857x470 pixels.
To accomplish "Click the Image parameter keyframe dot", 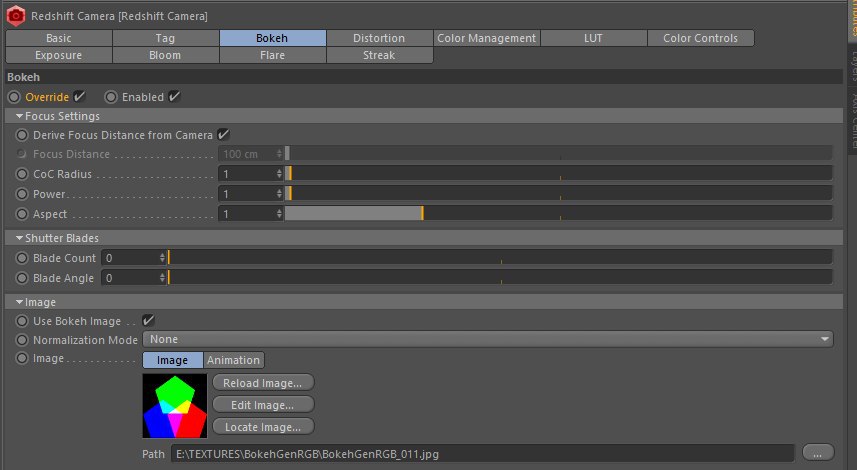I will click(22, 359).
